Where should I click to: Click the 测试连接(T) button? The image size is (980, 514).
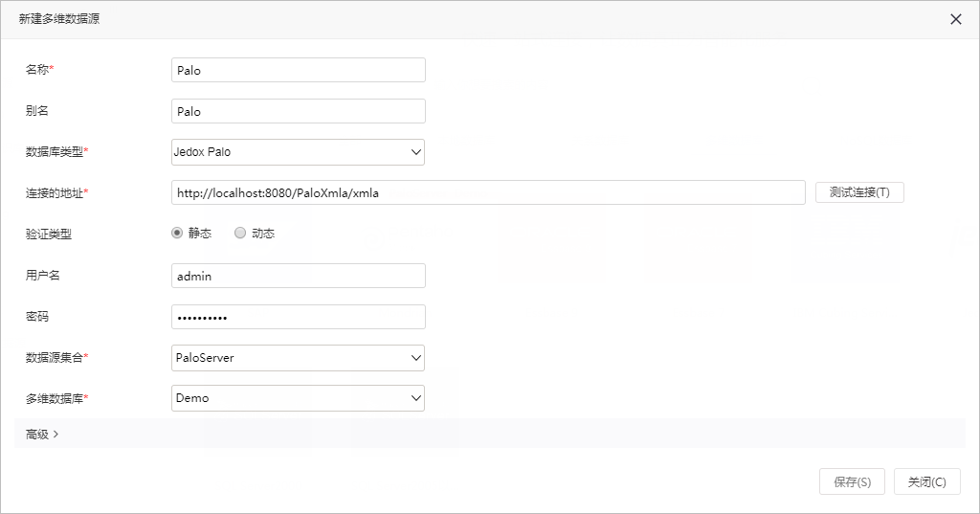(x=859, y=192)
